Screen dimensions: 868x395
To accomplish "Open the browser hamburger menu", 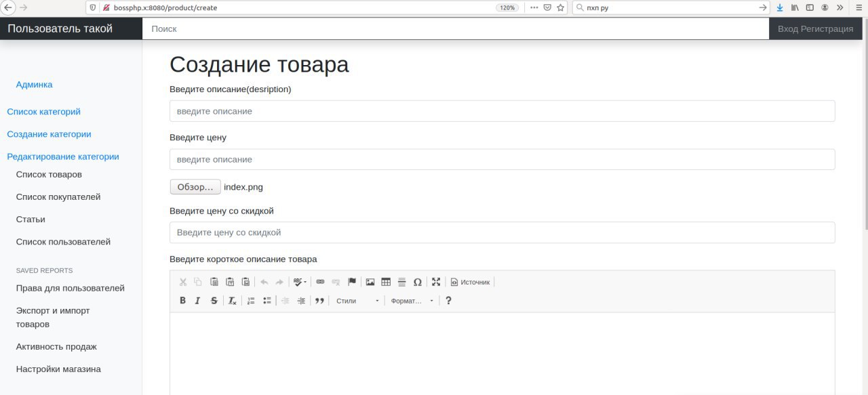I will tap(857, 7).
